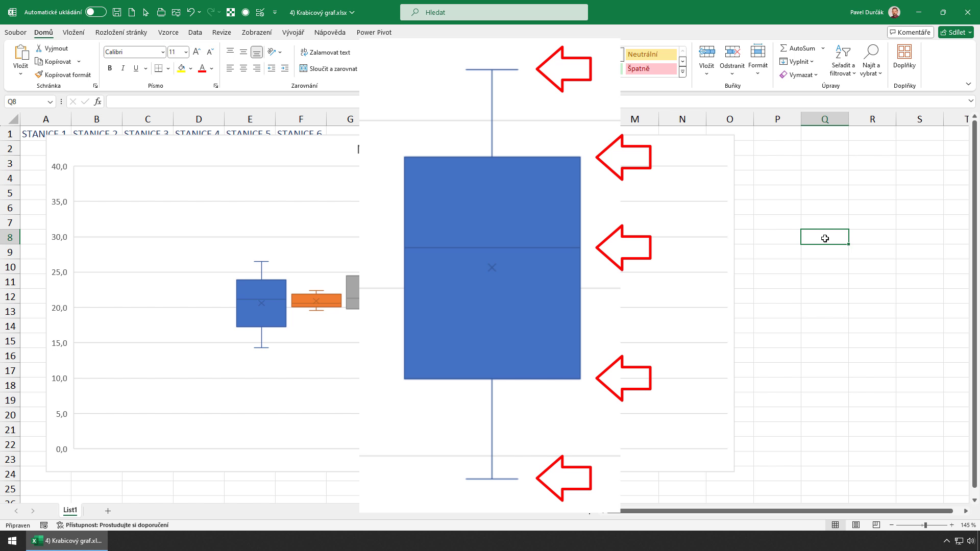Decrease font size with the smaller A icon

tap(210, 52)
